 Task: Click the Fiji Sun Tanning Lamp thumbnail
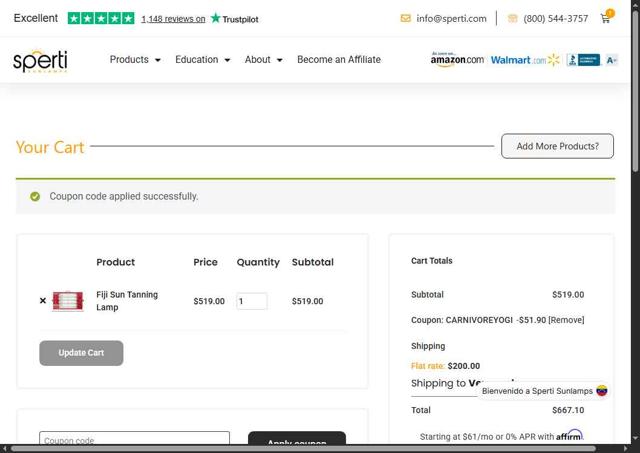click(68, 301)
